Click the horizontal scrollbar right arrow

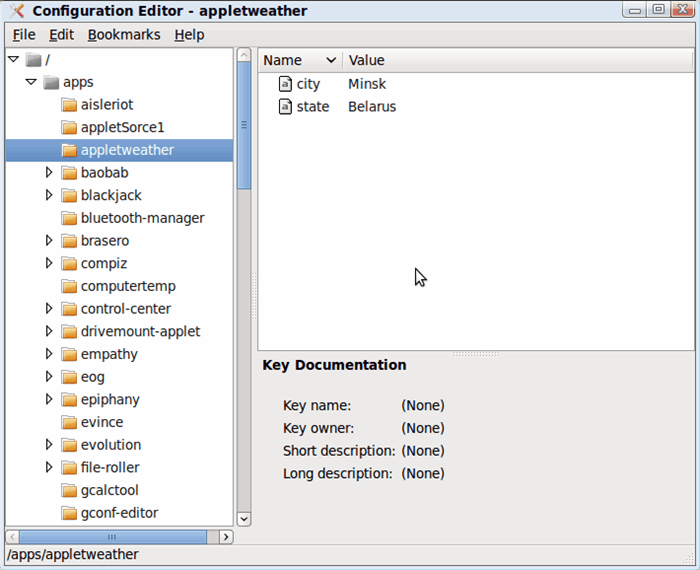pyautogui.click(x=226, y=537)
